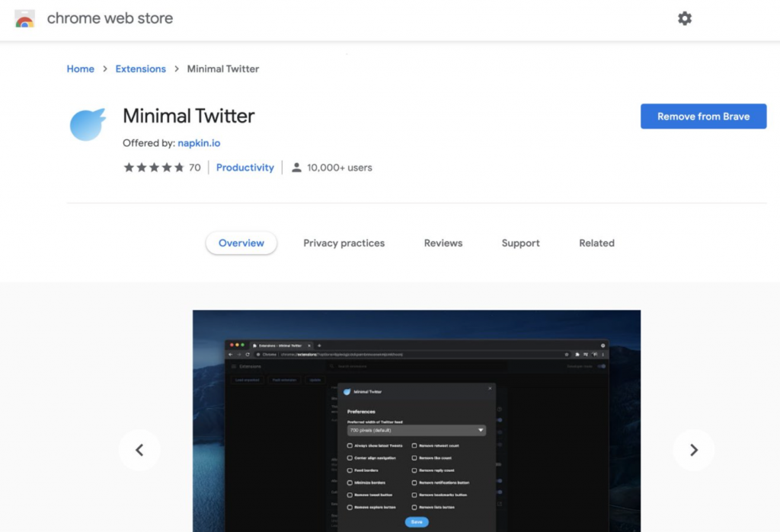Screen dimensions: 780x532
Task: Click the address bar in the preview's browser
Action: click(413, 355)
